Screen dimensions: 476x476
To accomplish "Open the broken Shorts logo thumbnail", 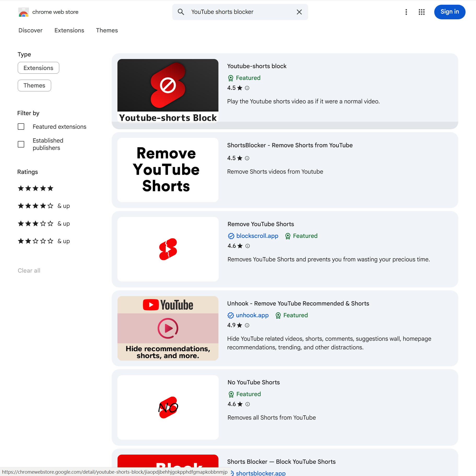I will pyautogui.click(x=168, y=249).
